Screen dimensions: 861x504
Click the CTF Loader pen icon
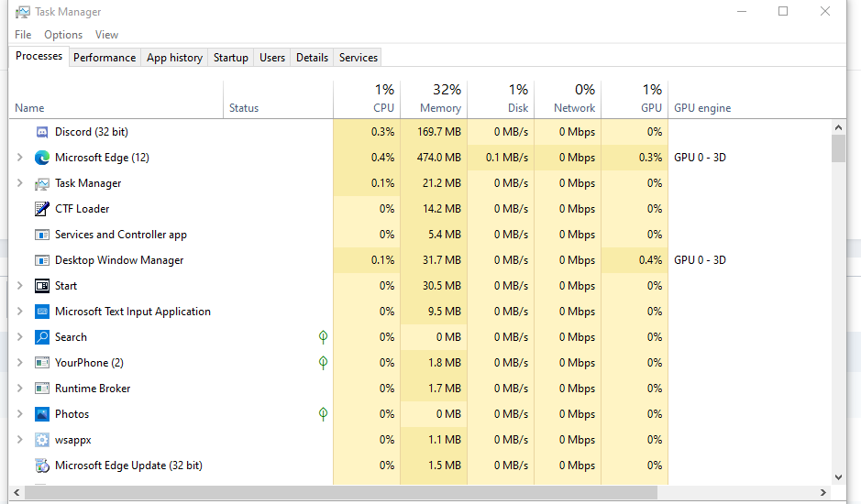pos(42,209)
